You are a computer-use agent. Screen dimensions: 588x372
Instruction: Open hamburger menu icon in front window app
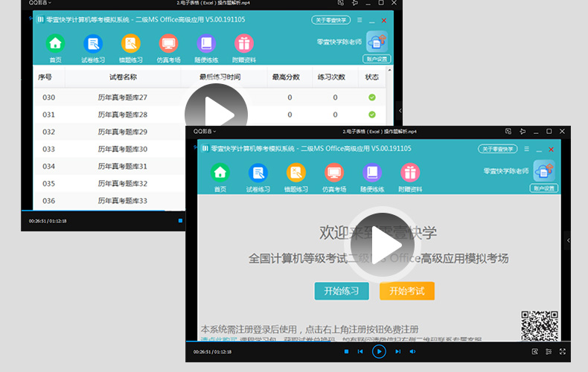point(526,149)
